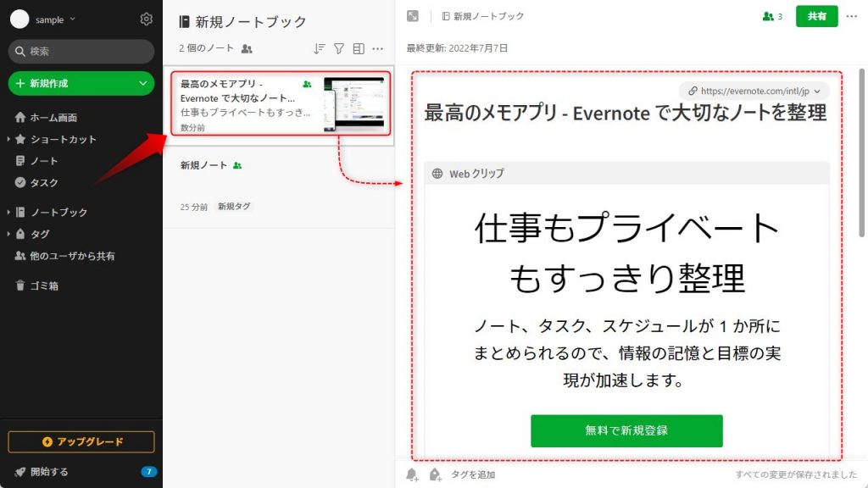Expand the ノートブック tree arrow
The width and height of the screenshot is (868, 488).
(x=8, y=213)
